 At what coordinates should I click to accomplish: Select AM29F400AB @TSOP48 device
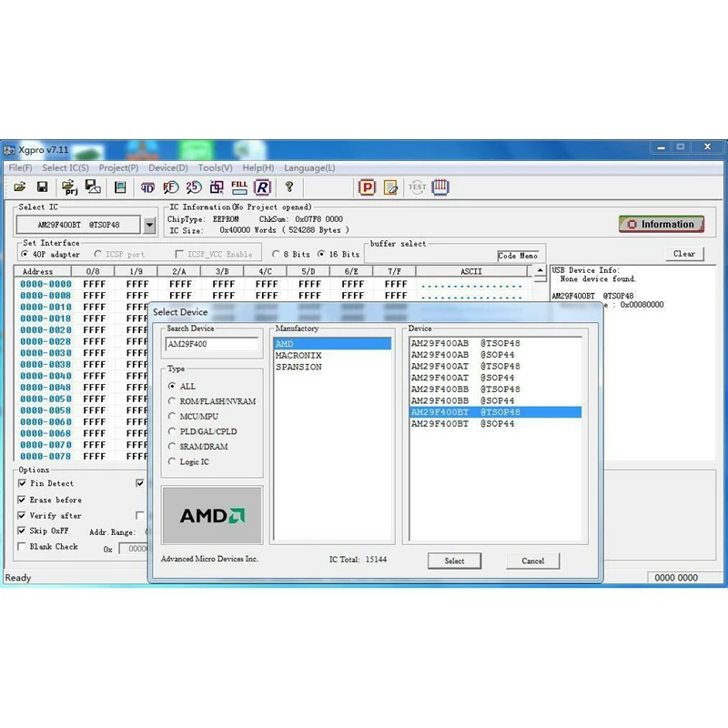point(495,344)
